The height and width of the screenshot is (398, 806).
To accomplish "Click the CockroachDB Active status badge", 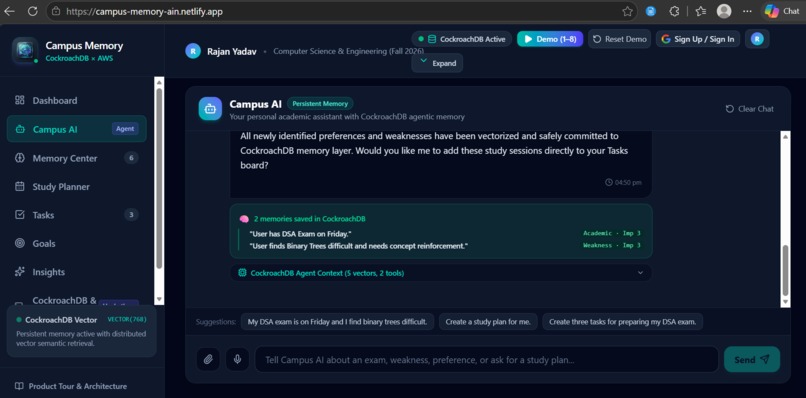I will pyautogui.click(x=461, y=39).
